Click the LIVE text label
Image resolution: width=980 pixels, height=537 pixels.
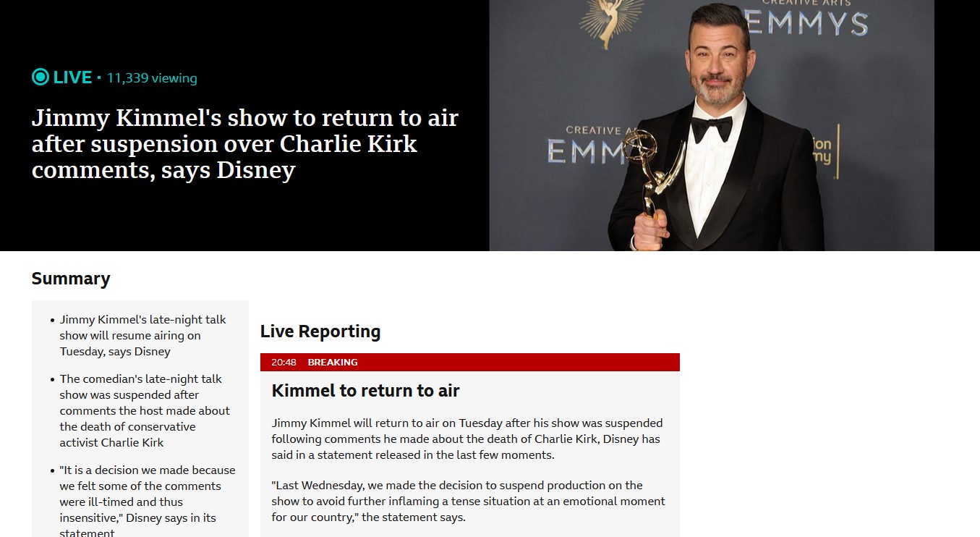click(x=72, y=77)
